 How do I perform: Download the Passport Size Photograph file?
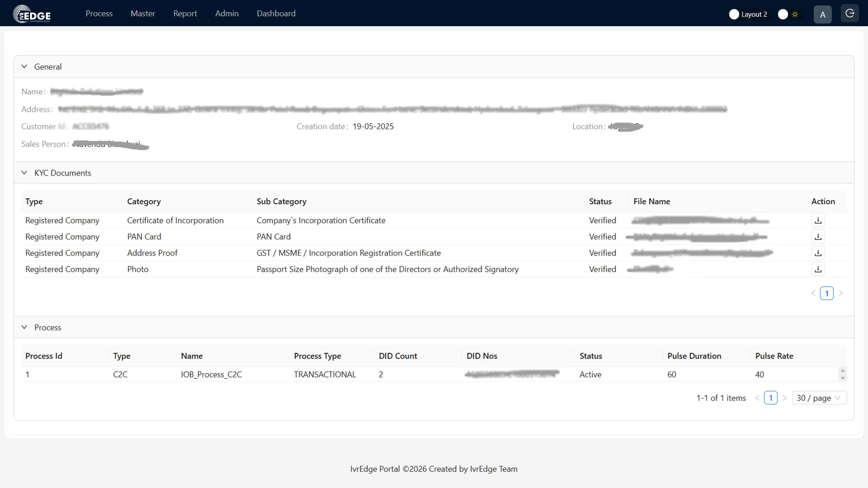tap(818, 269)
